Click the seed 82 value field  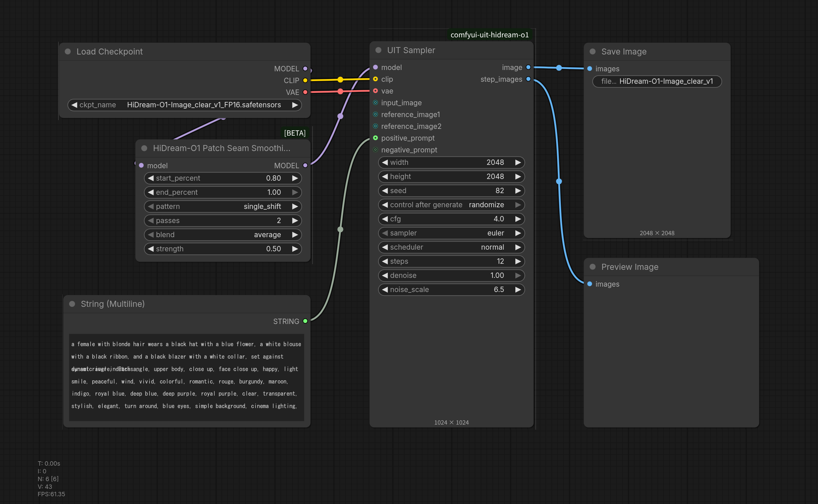point(451,191)
